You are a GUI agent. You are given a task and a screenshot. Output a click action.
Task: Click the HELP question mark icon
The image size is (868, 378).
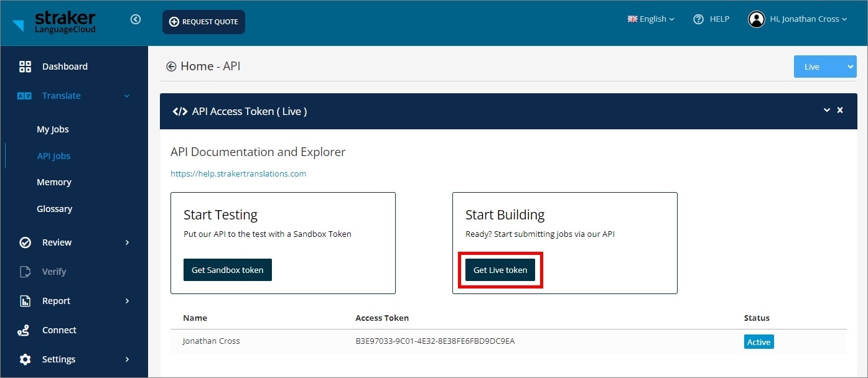point(698,19)
